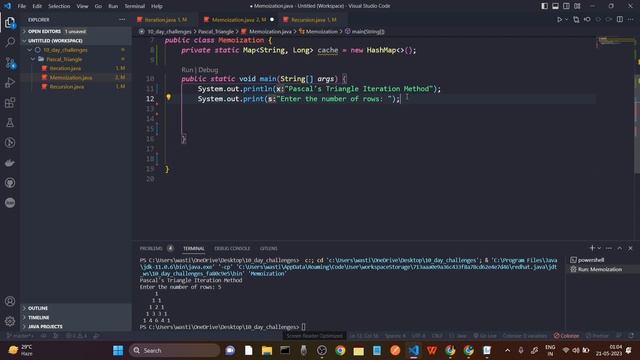Open Explorer views and more actions ellipsis
Viewport: 640px width, 360px height.
pos(122,20)
